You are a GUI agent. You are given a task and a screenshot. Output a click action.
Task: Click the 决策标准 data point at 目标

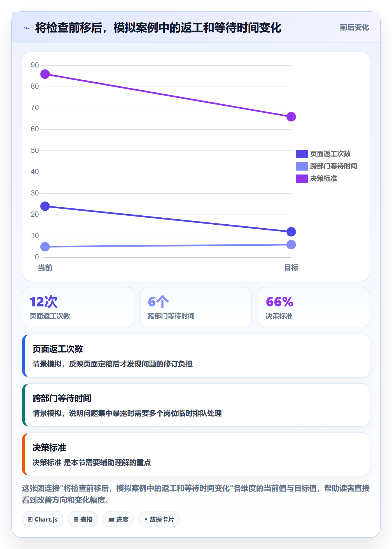pyautogui.click(x=291, y=117)
